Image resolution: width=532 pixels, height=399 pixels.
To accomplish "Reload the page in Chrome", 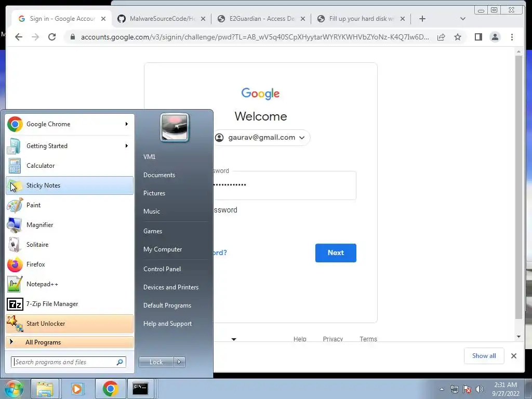I will (x=52, y=37).
